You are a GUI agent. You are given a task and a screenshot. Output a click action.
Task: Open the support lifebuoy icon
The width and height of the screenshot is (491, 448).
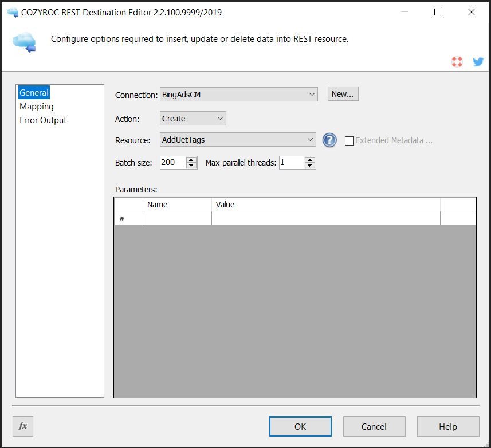click(x=457, y=62)
